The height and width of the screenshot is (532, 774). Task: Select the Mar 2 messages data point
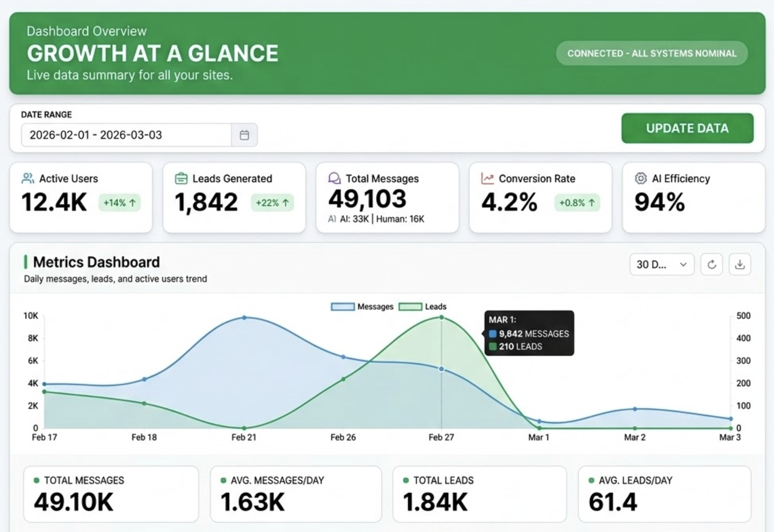click(x=635, y=409)
